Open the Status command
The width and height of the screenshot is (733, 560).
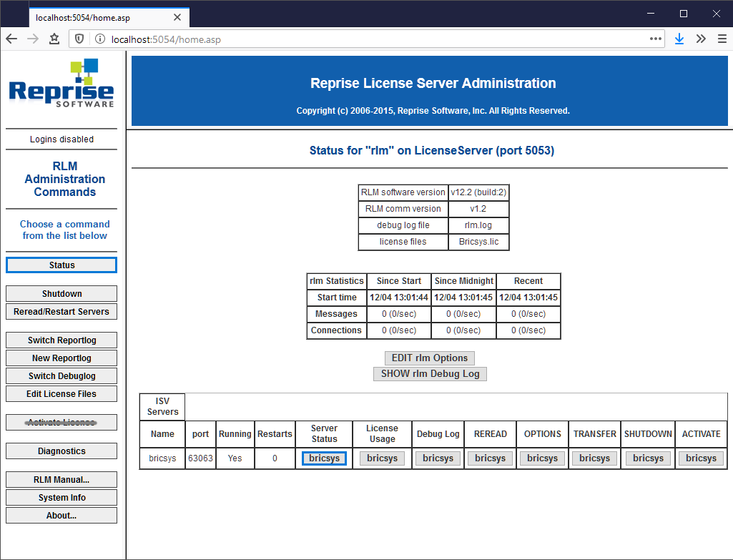(62, 265)
